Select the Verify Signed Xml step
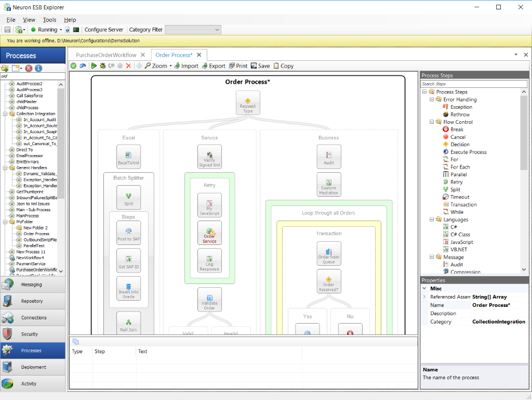Screen dimensions: 532x400 point(209,157)
